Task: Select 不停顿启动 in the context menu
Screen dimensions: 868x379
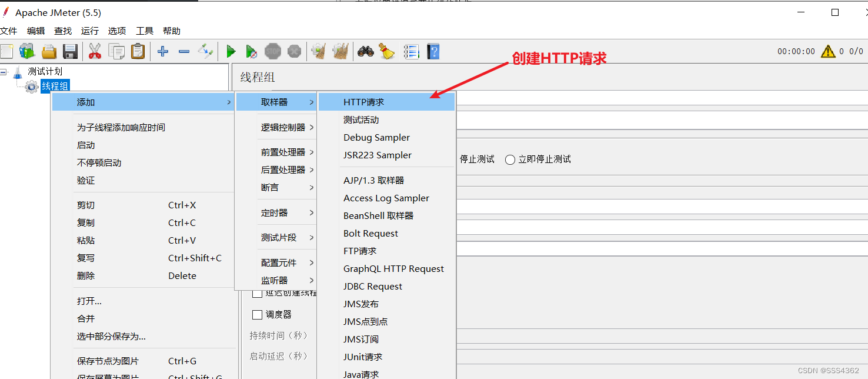Action: tap(143, 162)
